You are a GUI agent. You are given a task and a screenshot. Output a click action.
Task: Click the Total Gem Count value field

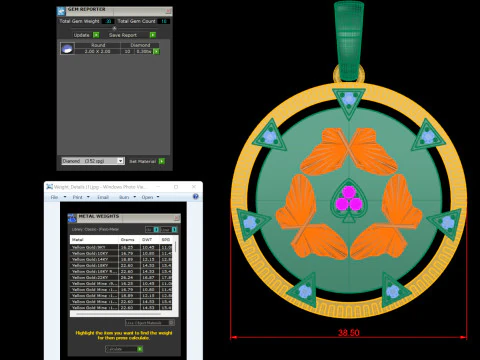tap(164, 21)
